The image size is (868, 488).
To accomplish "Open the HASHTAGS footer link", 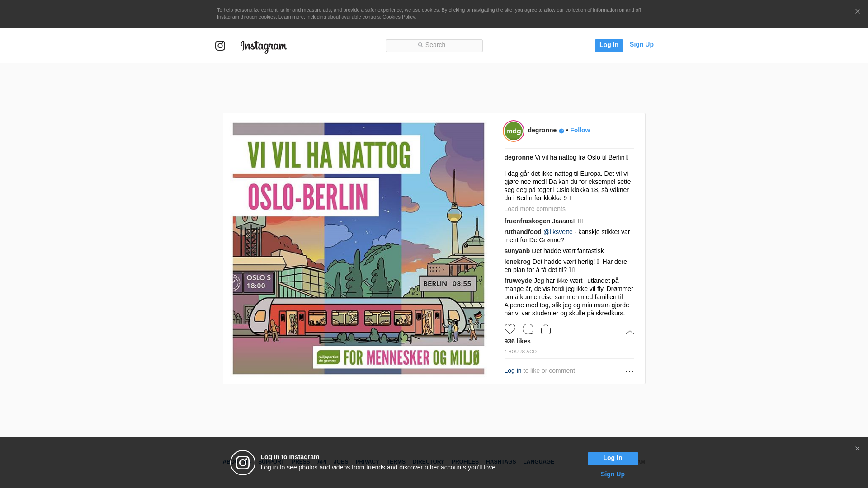I will (x=500, y=462).
